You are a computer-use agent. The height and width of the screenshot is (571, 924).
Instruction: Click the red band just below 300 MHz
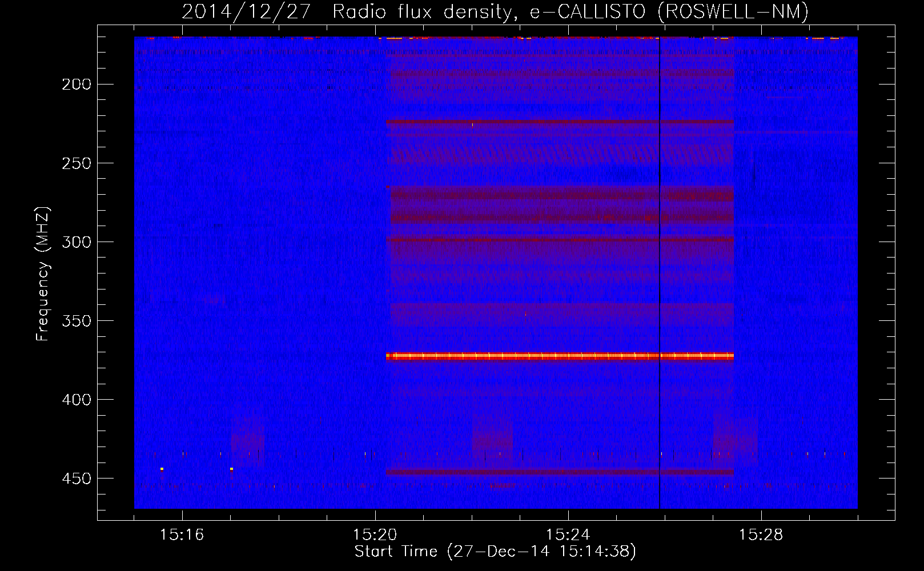(560, 240)
